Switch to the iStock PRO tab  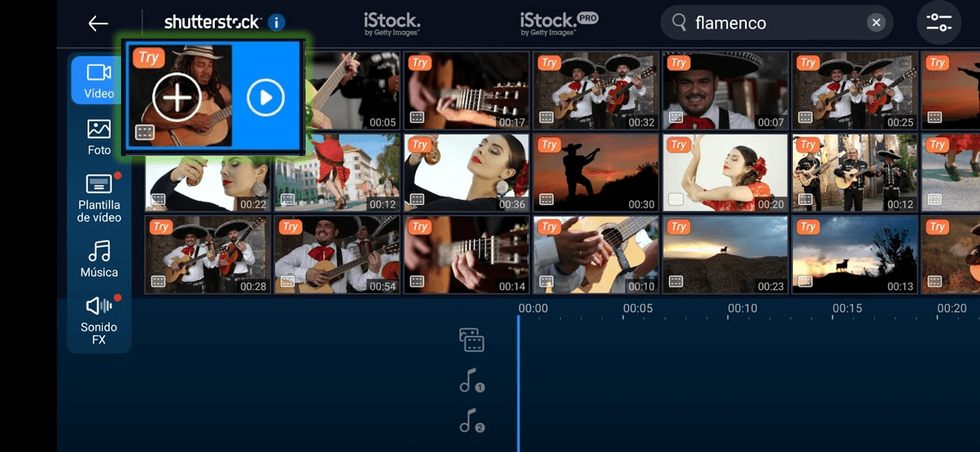pyautogui.click(x=559, y=23)
